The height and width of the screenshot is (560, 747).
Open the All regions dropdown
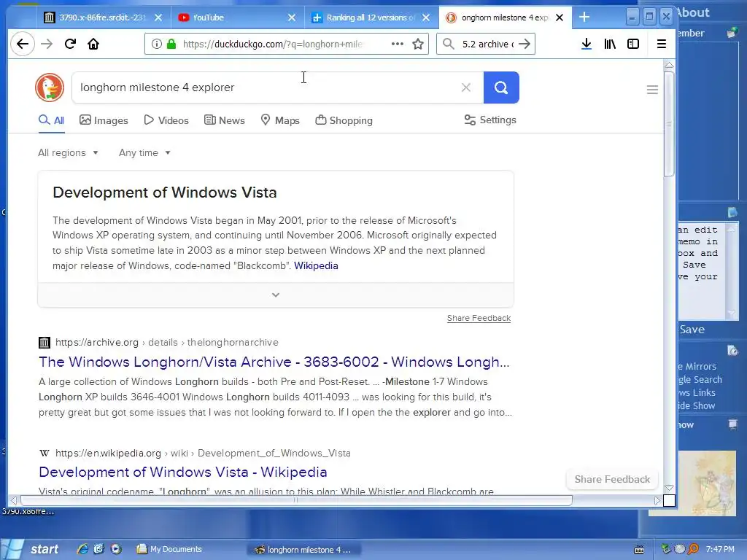(68, 153)
